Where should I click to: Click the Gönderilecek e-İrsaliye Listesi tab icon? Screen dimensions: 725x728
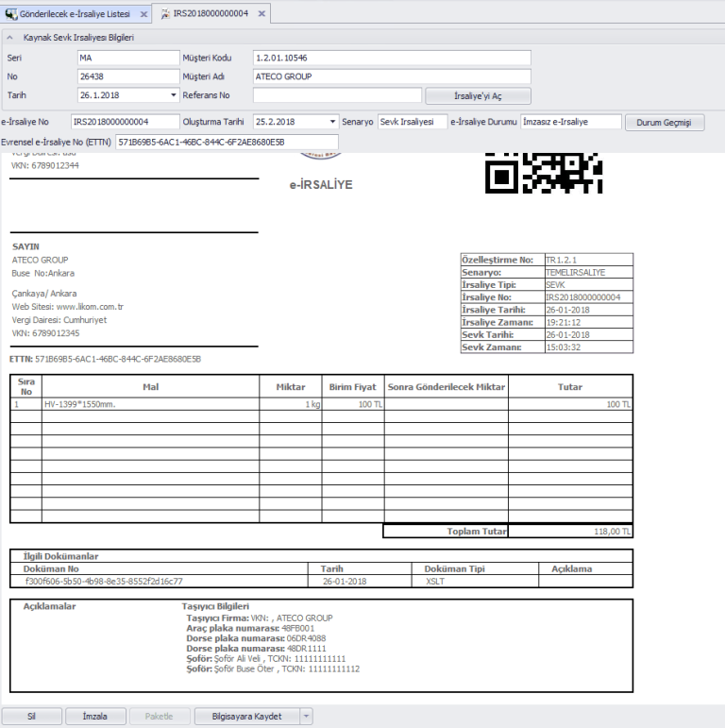pyautogui.click(x=11, y=14)
